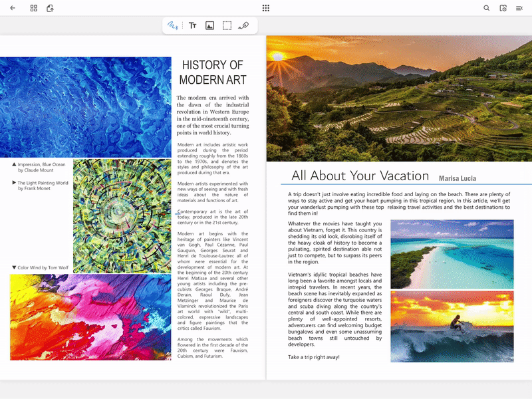Screen dimensions: 532x399
Task: Select the signature pen tool
Action: [x=243, y=25]
